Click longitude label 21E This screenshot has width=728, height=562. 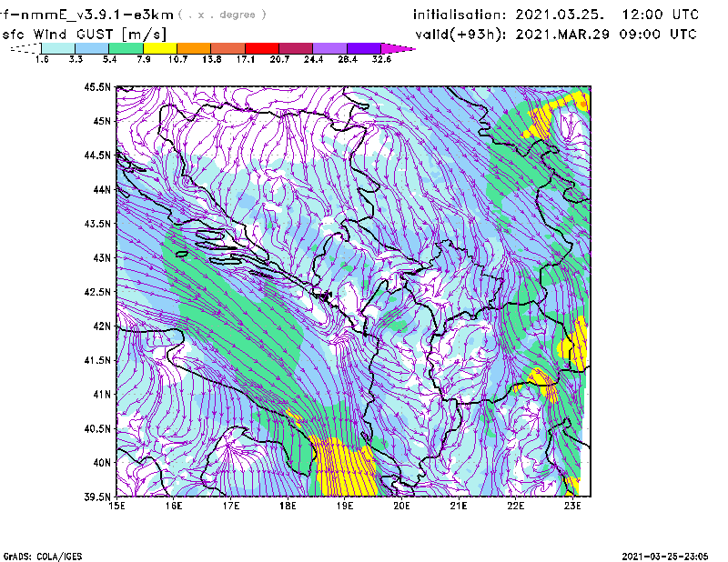coord(459,506)
